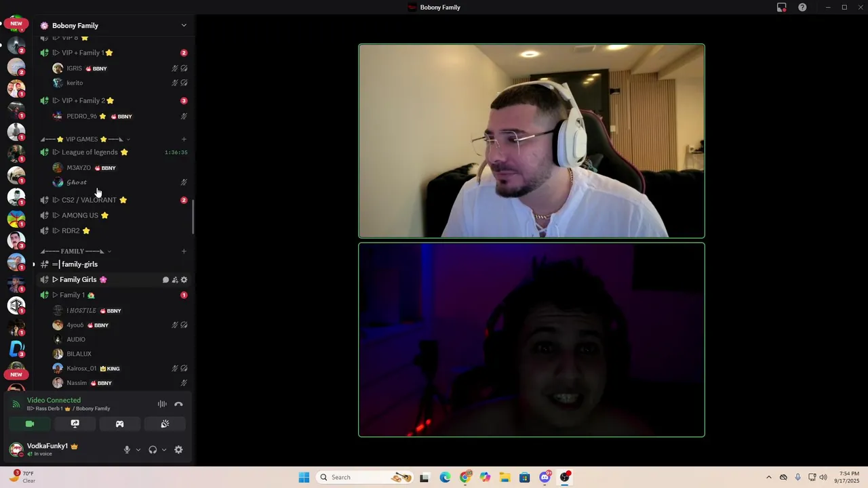The image size is (868, 488).
Task: Join the VIP + Family 2 voice channel
Action: point(113,100)
